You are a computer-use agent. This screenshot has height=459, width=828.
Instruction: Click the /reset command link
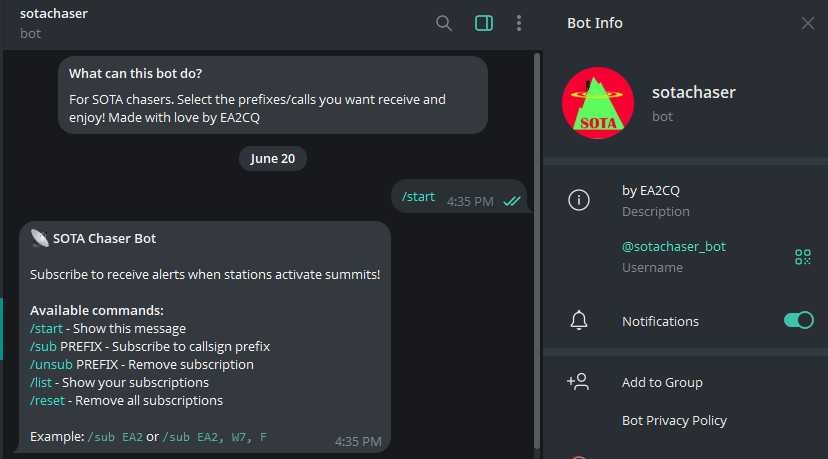click(x=48, y=400)
